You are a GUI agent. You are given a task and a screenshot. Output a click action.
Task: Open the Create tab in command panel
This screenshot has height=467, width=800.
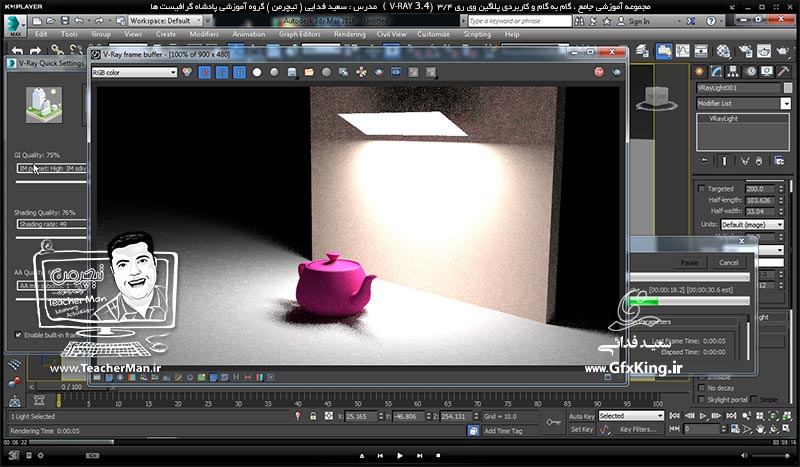click(699, 71)
